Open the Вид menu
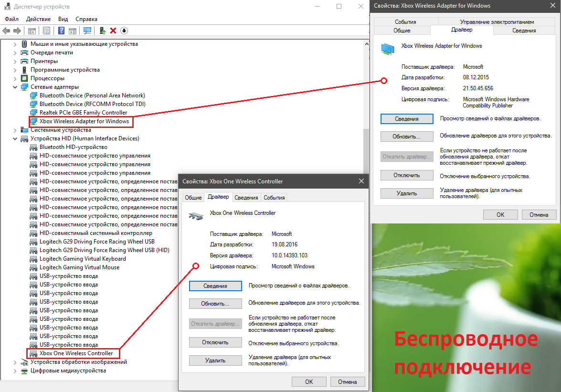 coord(63,19)
